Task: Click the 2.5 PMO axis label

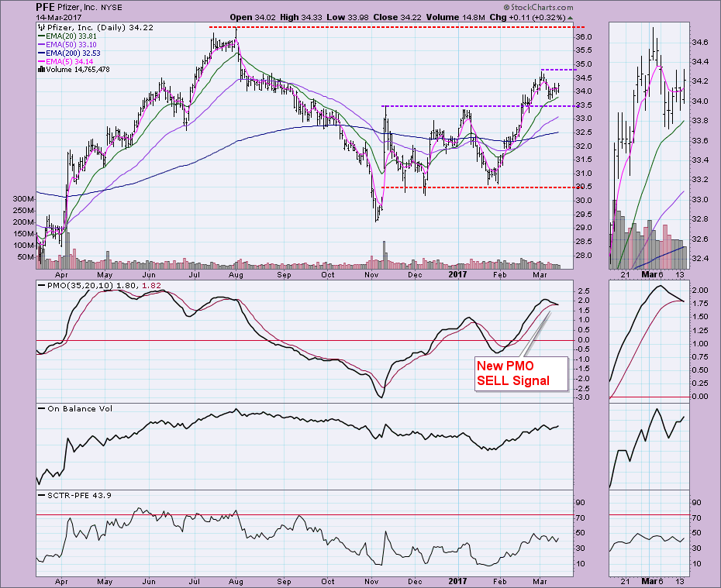Action: pyautogui.click(x=584, y=291)
